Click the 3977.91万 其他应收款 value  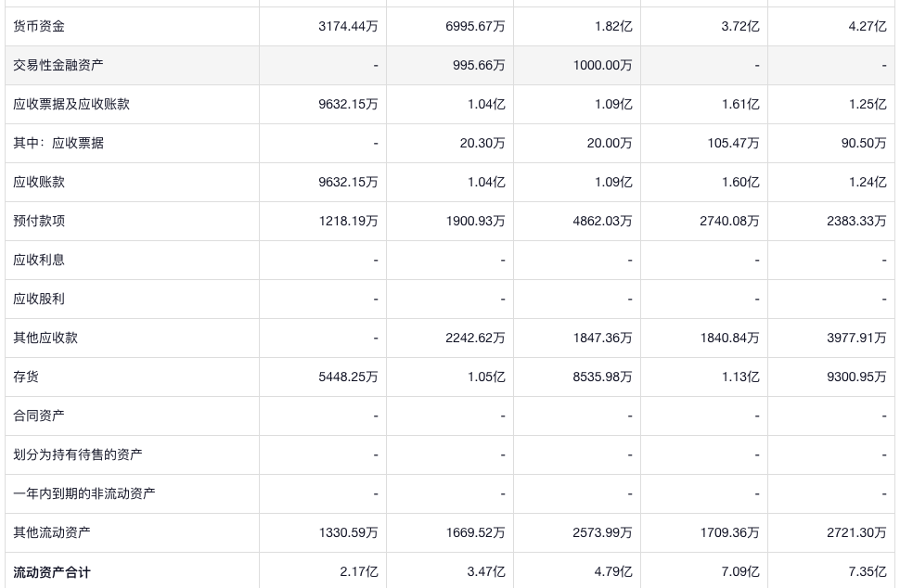(x=856, y=338)
